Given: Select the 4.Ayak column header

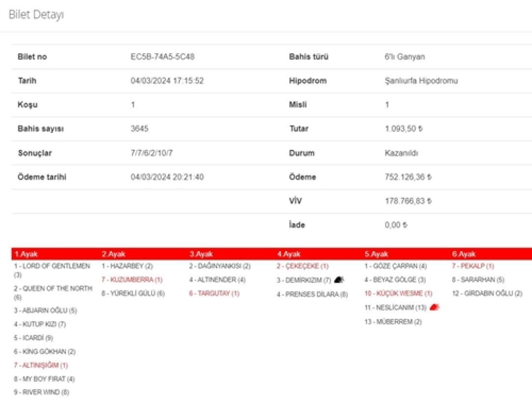Looking at the screenshot, I should 288,254.
